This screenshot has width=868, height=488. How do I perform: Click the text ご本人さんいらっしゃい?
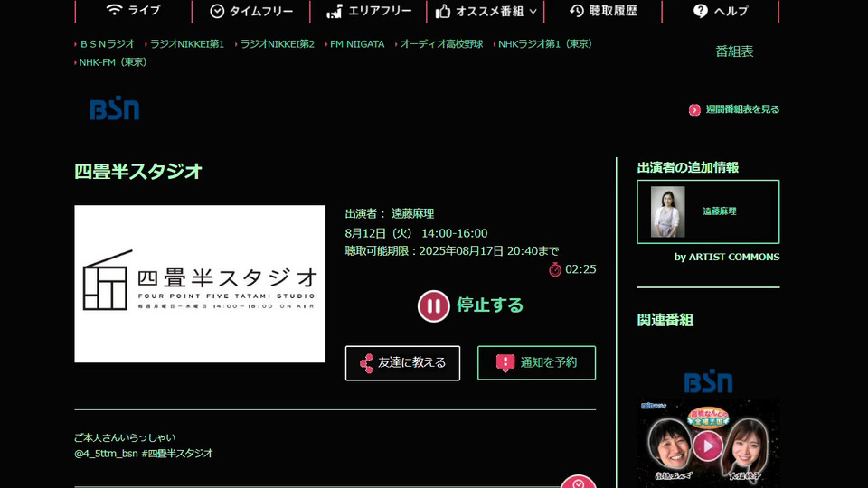point(125,437)
